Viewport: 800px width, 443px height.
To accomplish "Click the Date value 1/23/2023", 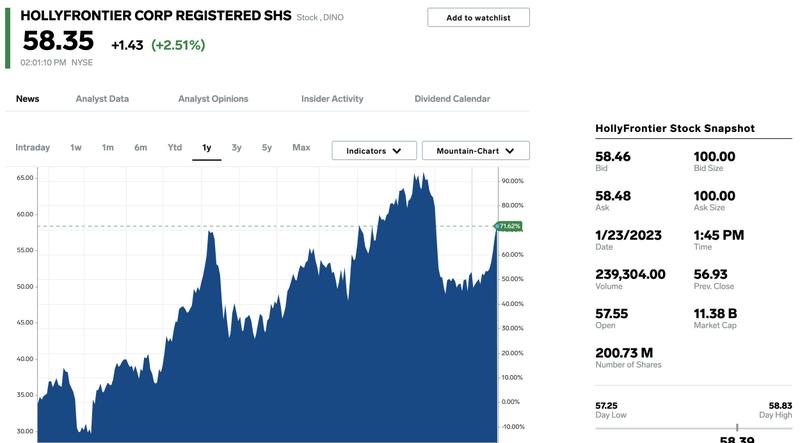I will point(628,235).
